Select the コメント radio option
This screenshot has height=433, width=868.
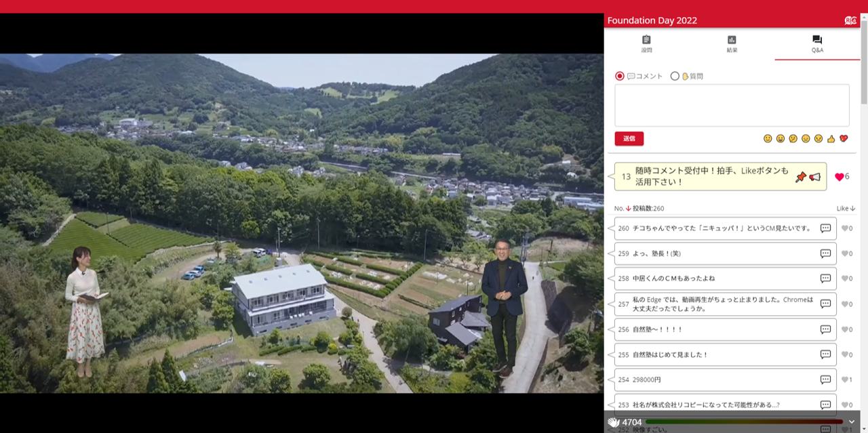point(619,76)
